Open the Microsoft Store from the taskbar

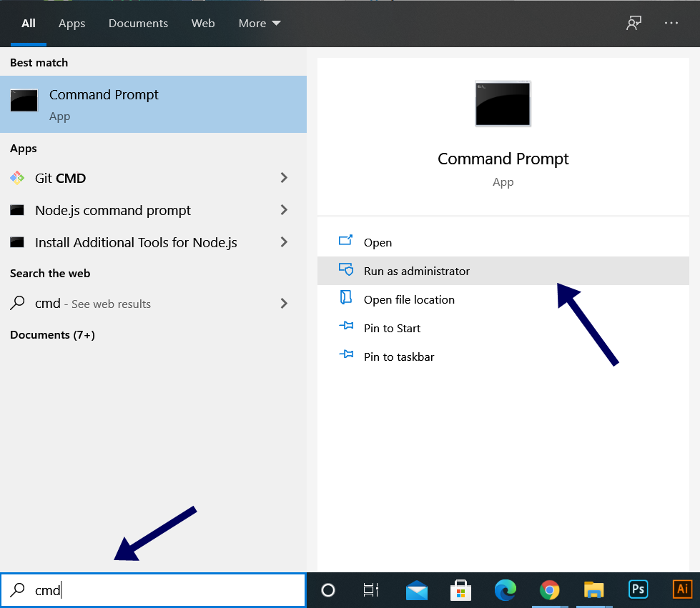(x=461, y=590)
